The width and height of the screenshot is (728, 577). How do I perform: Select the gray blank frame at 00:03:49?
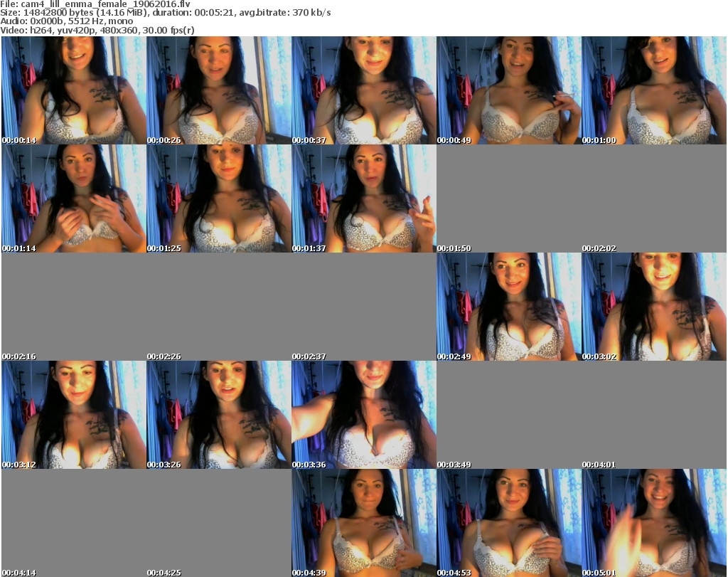click(x=509, y=415)
